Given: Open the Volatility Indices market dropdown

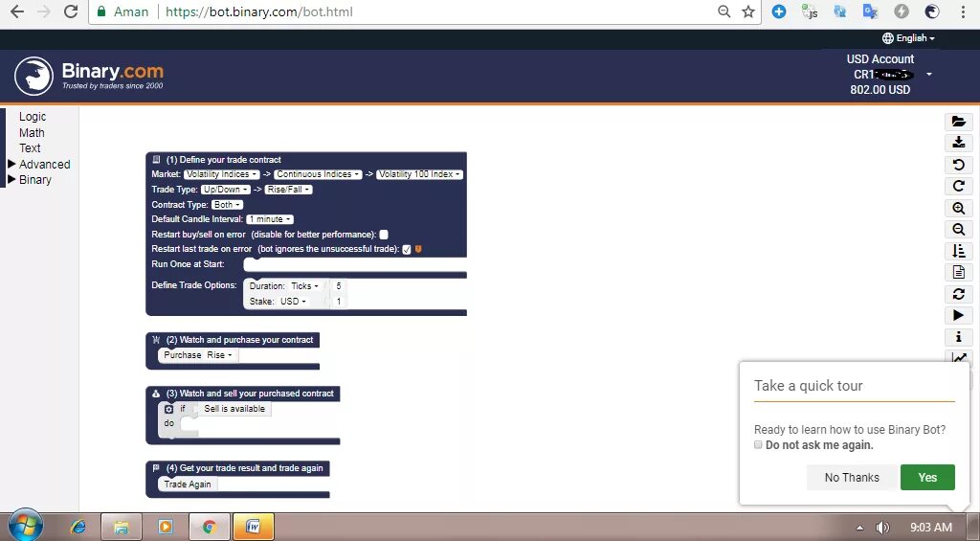Looking at the screenshot, I should click(x=221, y=174).
